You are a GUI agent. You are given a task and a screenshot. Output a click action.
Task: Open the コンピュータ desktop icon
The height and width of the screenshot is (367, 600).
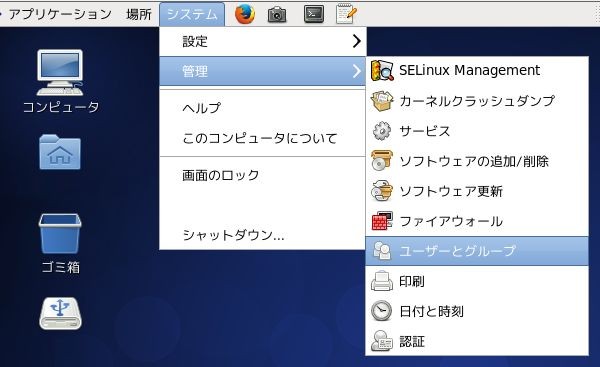click(60, 72)
